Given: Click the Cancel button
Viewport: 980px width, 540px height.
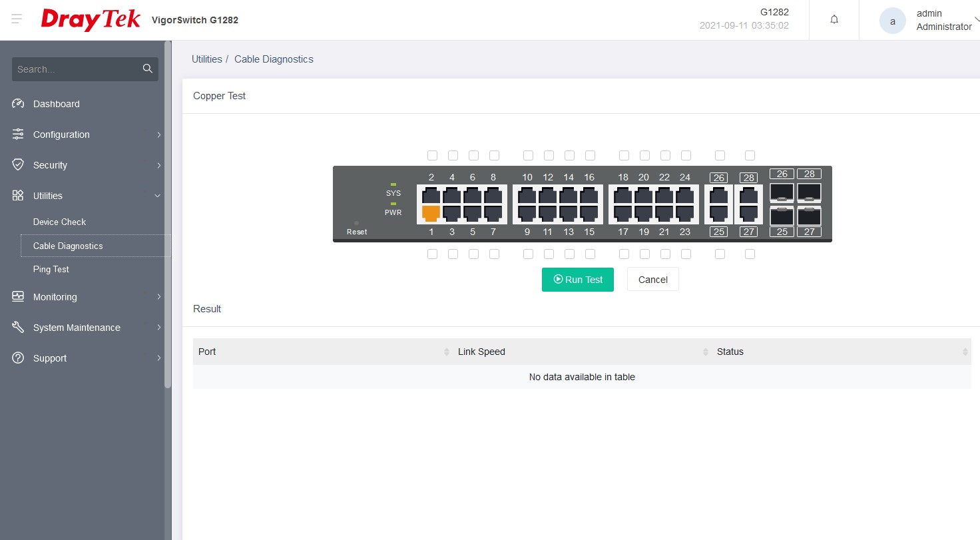Looking at the screenshot, I should 652,280.
